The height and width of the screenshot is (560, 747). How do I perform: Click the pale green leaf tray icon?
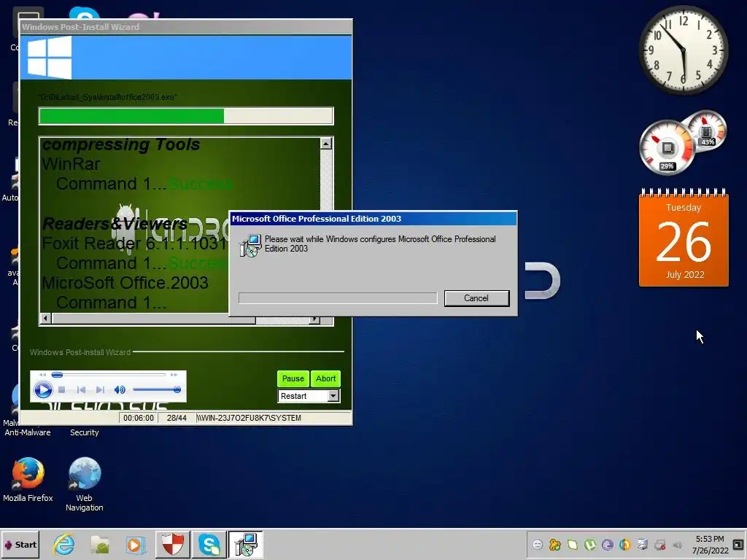tap(572, 545)
